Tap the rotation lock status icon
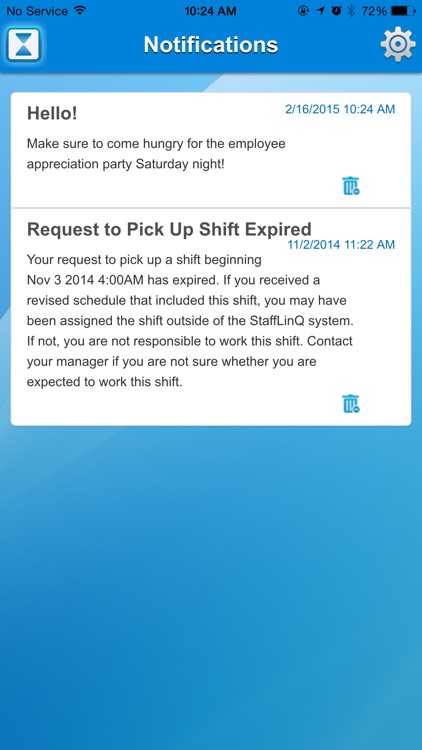This screenshot has height=750, width=422. (x=303, y=11)
